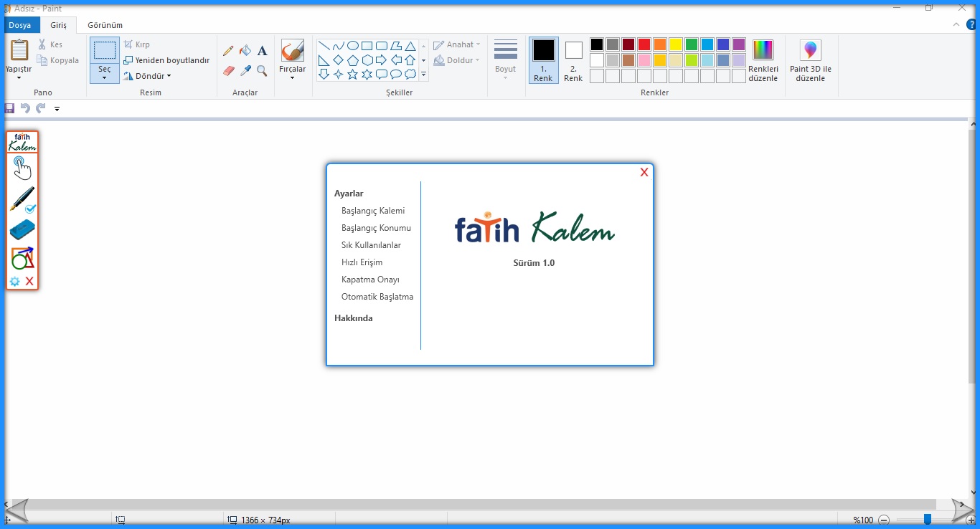Select 1. Renk foreground color

tap(543, 60)
